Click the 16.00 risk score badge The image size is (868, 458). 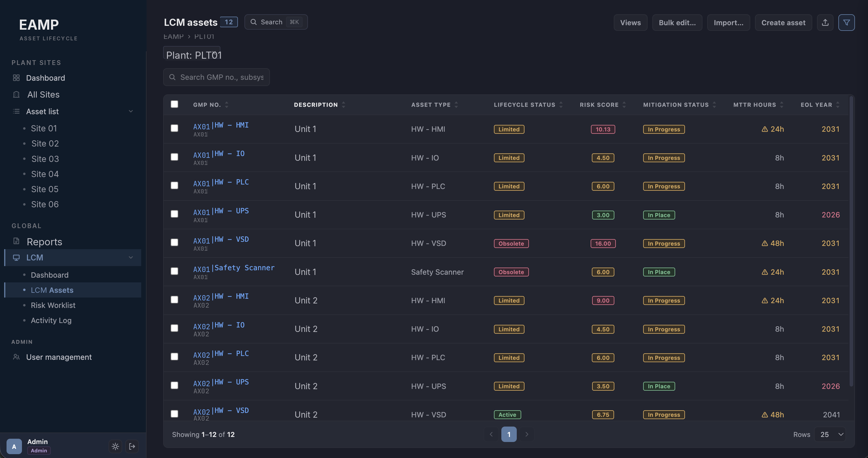point(603,243)
